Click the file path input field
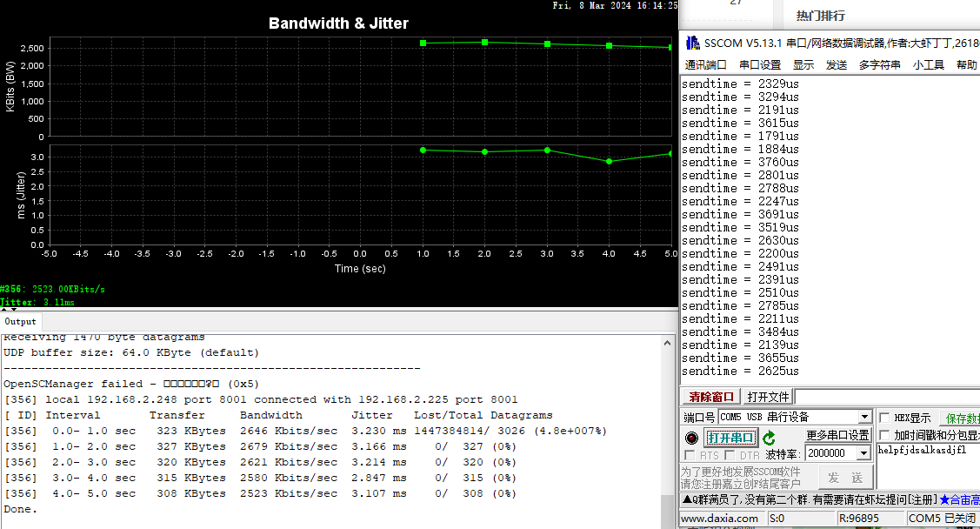The height and width of the screenshot is (529, 980). pyautogui.click(x=888, y=397)
